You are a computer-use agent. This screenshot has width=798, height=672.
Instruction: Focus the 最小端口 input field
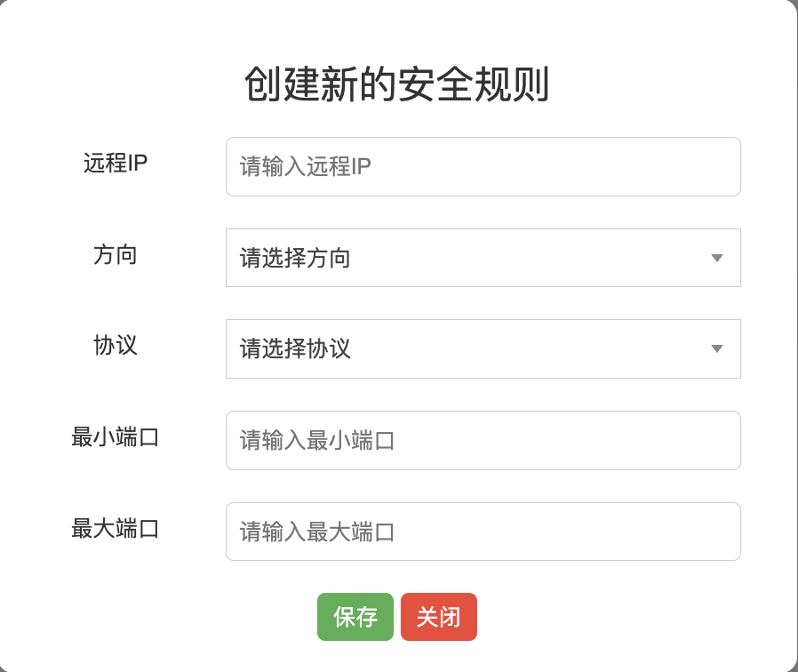(483, 440)
